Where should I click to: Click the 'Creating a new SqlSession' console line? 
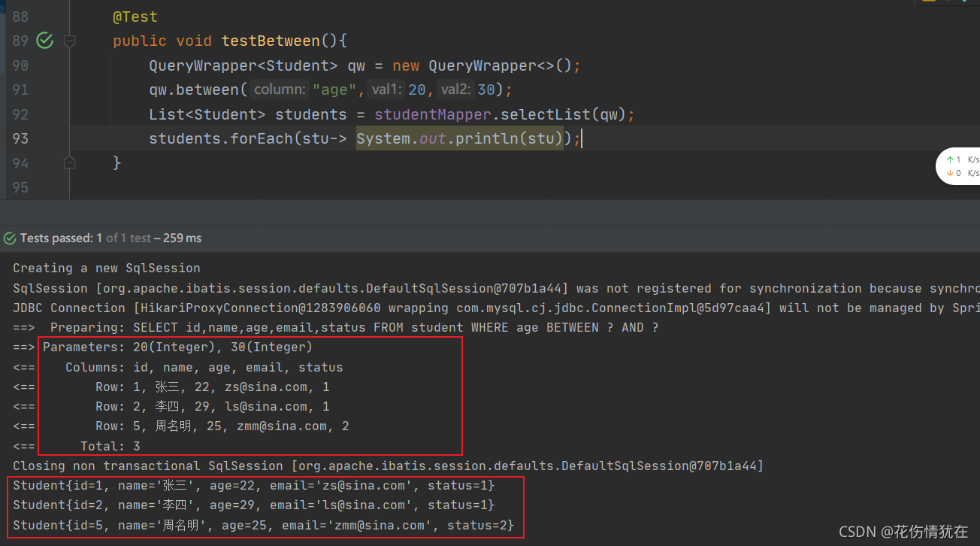coord(107,268)
